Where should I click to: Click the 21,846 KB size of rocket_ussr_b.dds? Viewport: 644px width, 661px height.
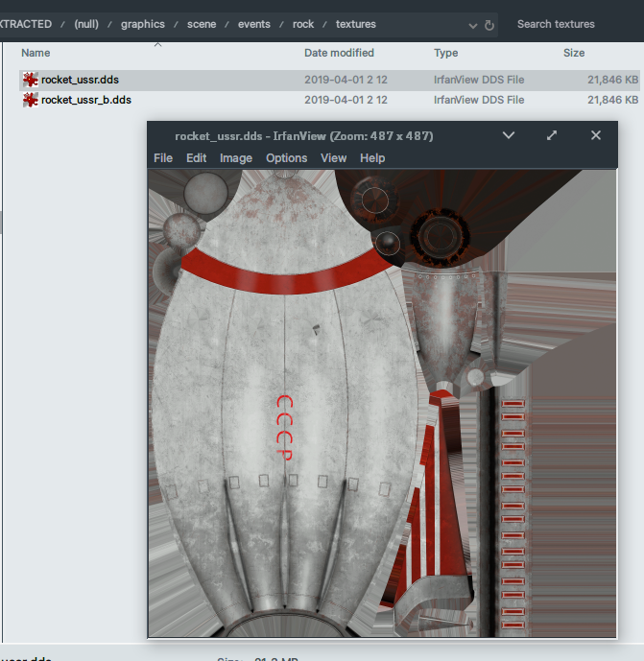tap(612, 100)
